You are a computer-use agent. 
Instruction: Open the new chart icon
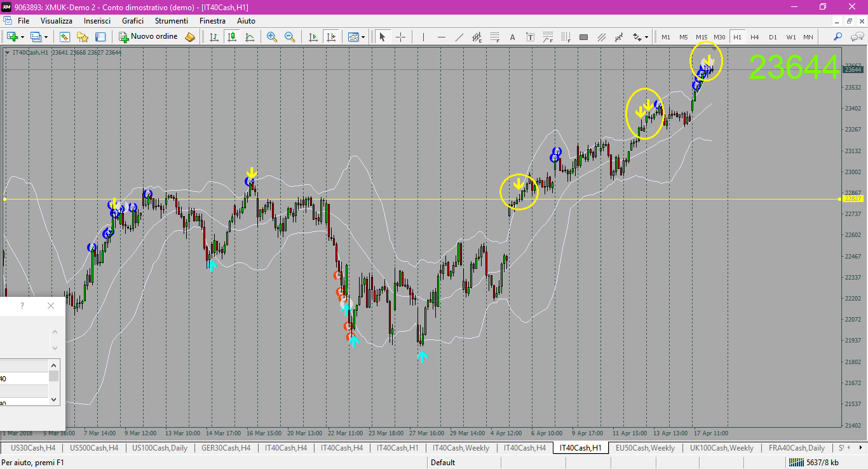[11, 37]
